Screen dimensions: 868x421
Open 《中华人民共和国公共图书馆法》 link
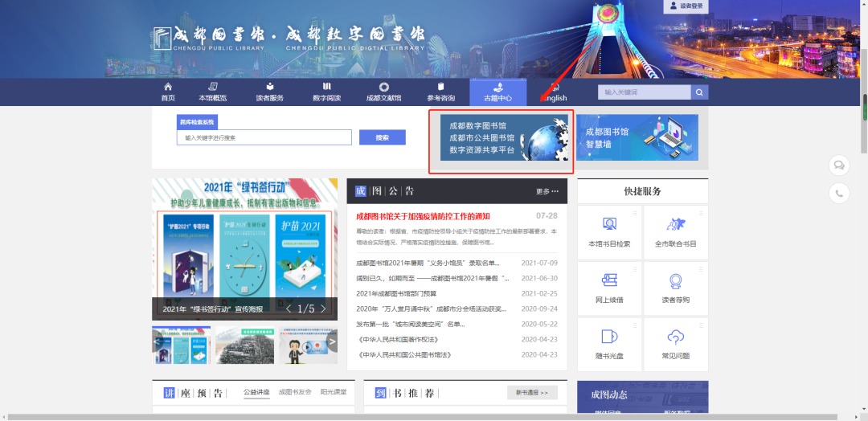[405, 354]
